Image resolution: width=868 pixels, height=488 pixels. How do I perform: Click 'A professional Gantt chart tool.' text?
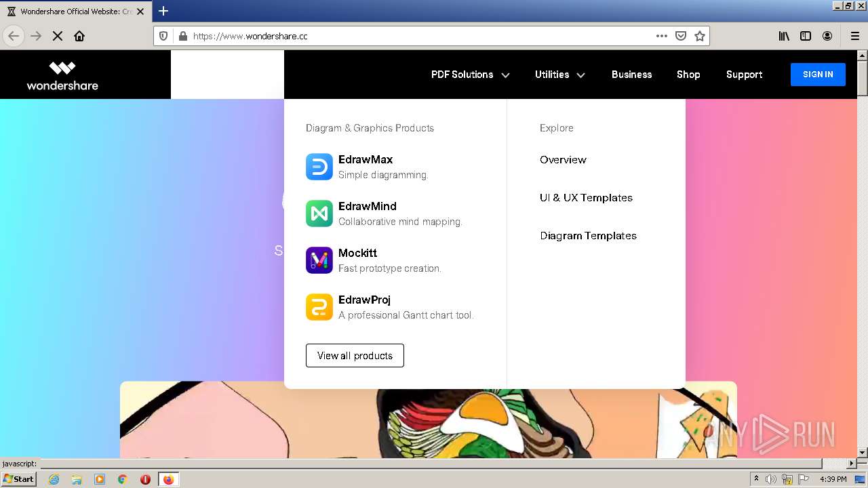(x=406, y=315)
